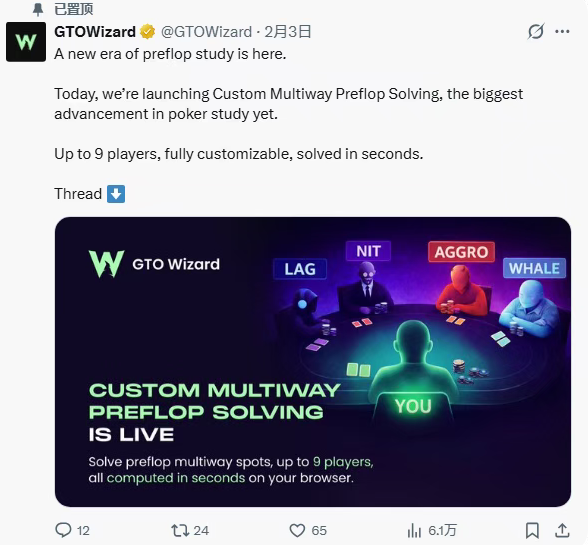This screenshot has height=545, width=588.
Task: Click the repost arrows icon
Action: (180, 530)
